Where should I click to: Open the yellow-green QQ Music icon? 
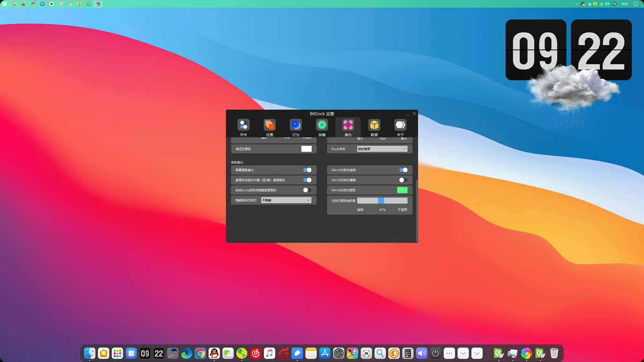[241, 353]
